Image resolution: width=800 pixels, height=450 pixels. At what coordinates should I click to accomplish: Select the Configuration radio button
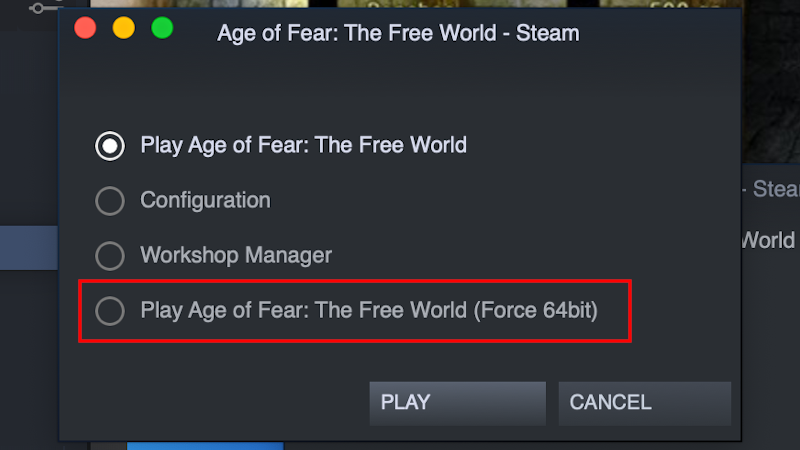click(x=110, y=201)
